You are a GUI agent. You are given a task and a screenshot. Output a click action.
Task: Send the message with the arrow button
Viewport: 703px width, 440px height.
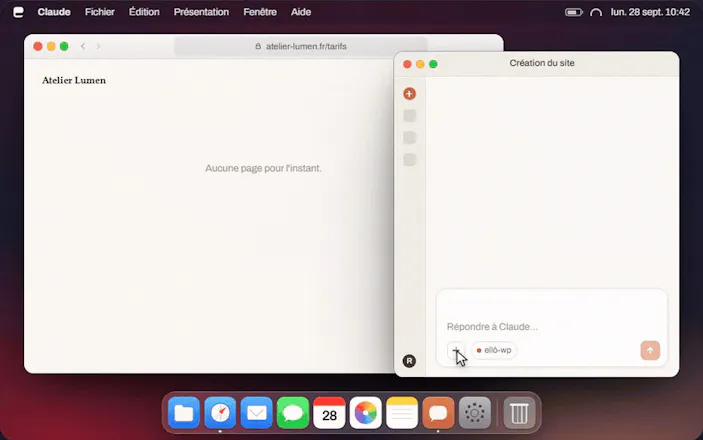[x=650, y=350]
